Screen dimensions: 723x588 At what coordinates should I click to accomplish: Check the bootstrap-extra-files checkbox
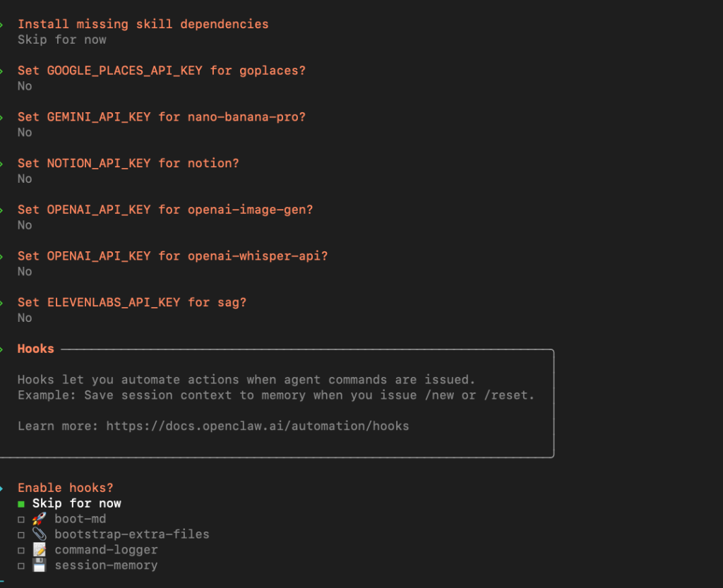(x=21, y=535)
